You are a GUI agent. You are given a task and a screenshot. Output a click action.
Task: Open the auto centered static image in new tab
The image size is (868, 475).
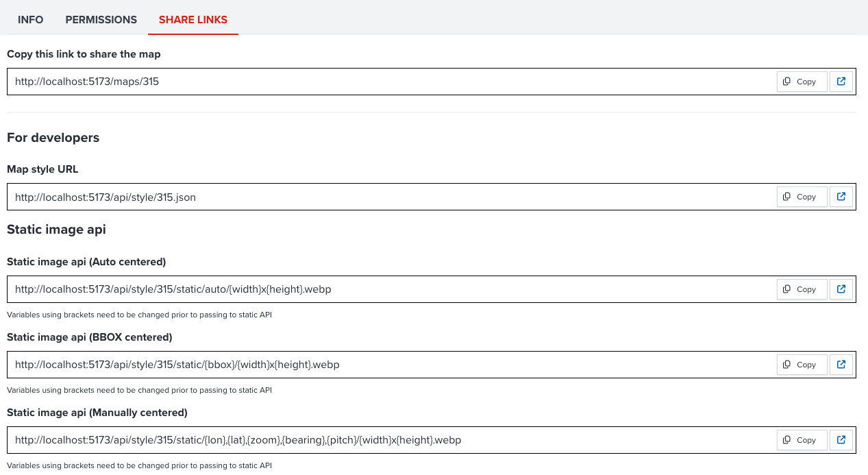pos(841,289)
